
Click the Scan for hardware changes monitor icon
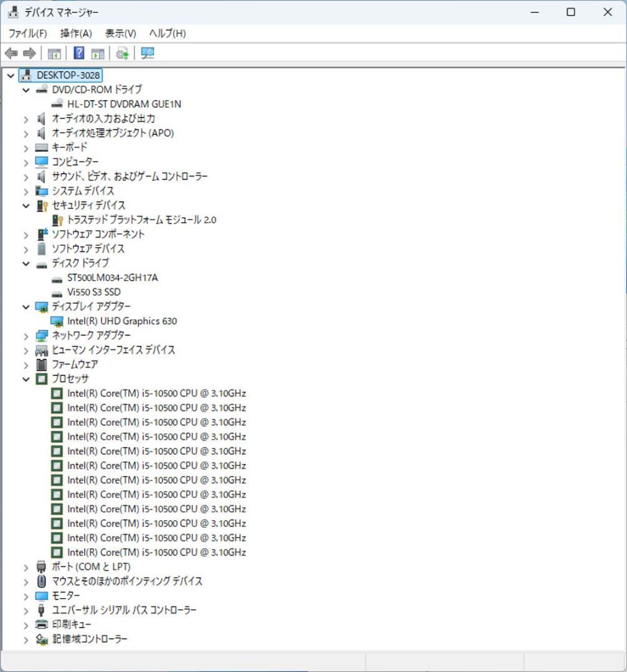tap(148, 53)
